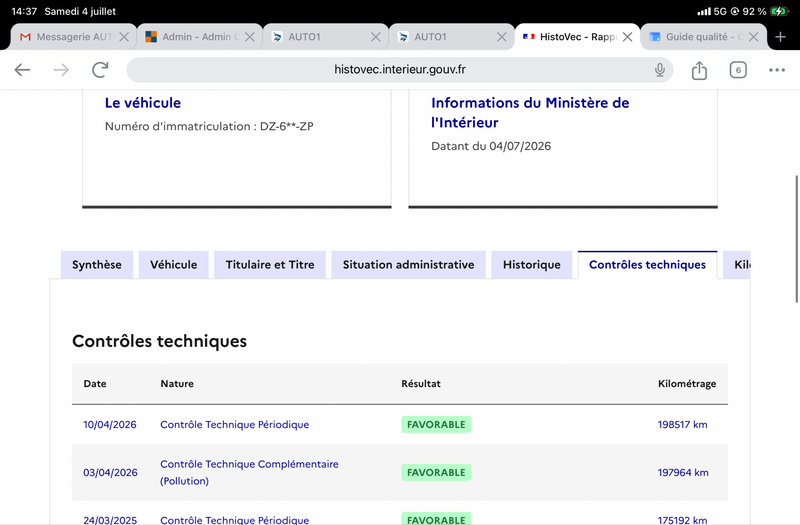800x525 pixels.
Task: Click the date 24/03/2025
Action: point(110,520)
